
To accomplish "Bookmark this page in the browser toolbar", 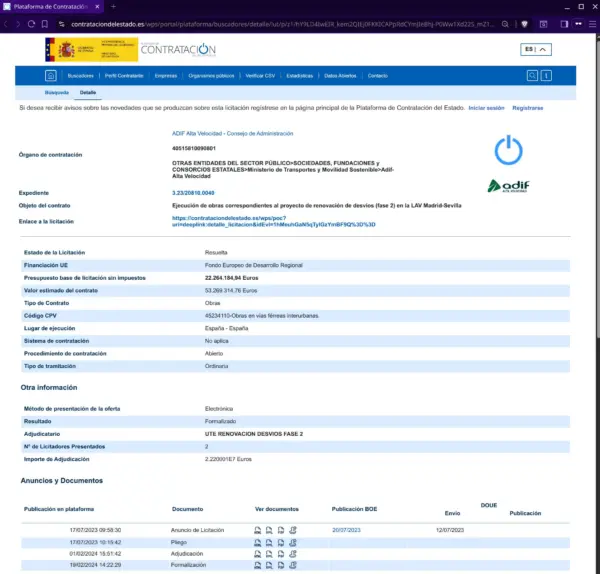I will (45, 24).
